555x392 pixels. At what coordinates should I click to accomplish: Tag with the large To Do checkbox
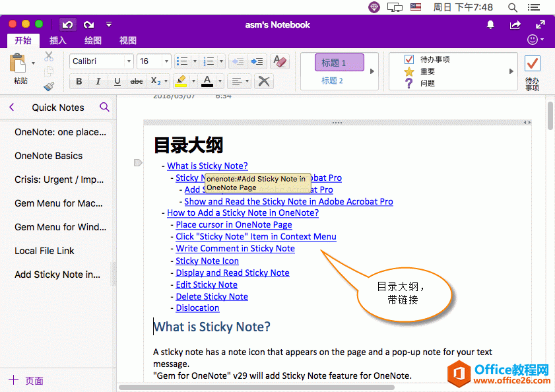click(x=532, y=64)
